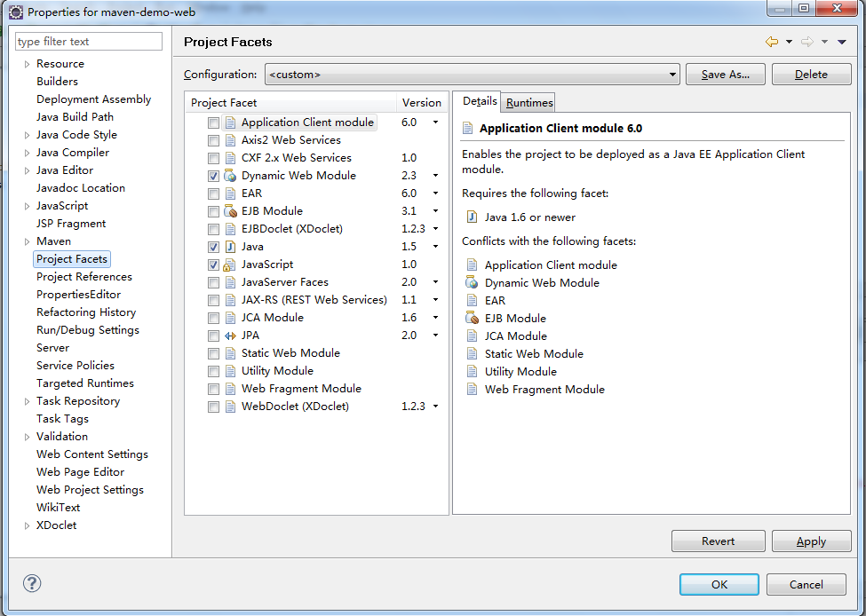Click the back navigation arrow icon
Screen dimensions: 866x616
click(x=771, y=42)
